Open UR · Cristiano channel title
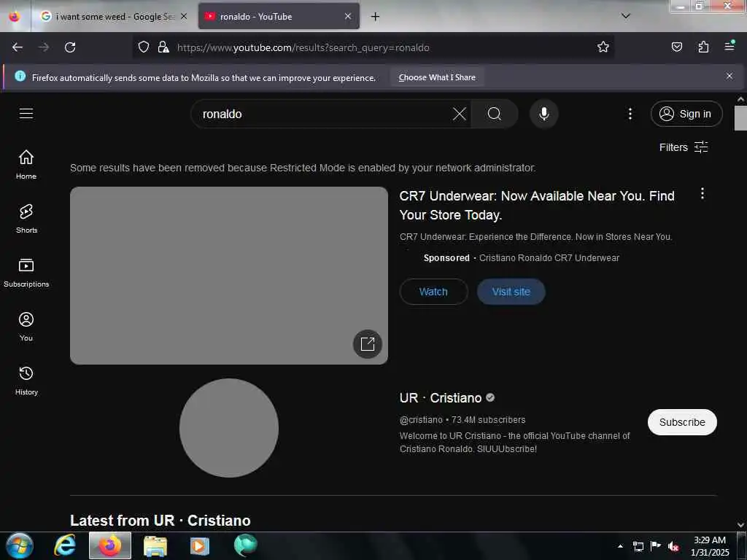The image size is (747, 560). 441,397
